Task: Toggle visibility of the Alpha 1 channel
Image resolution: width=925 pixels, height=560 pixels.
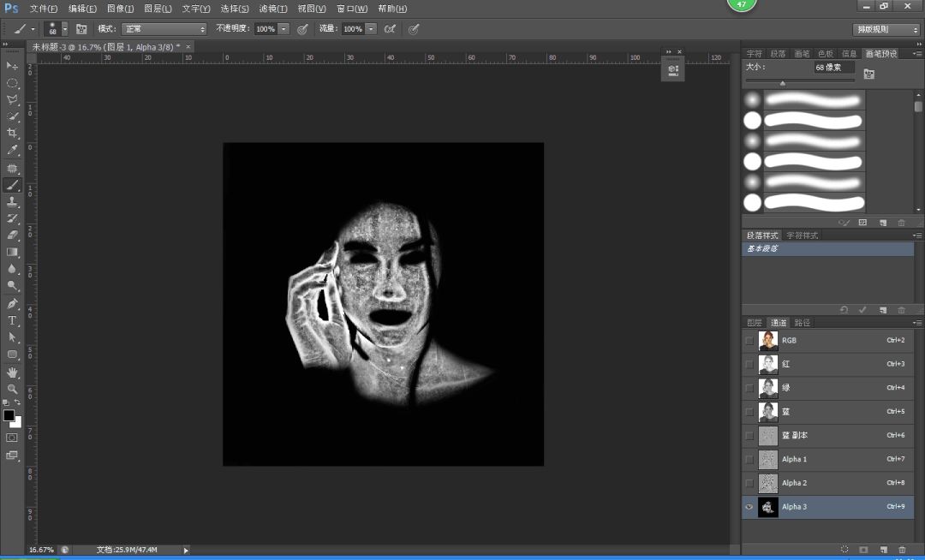Action: coord(749,459)
